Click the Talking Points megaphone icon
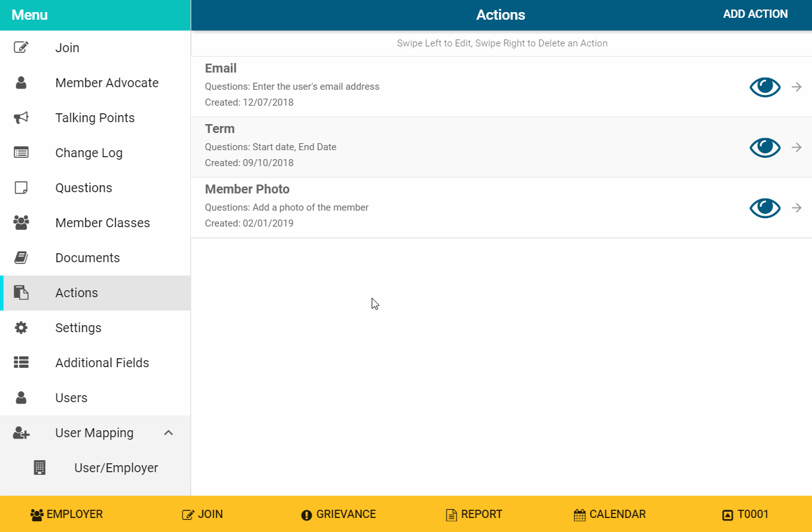The width and height of the screenshot is (812, 532). pyautogui.click(x=21, y=118)
